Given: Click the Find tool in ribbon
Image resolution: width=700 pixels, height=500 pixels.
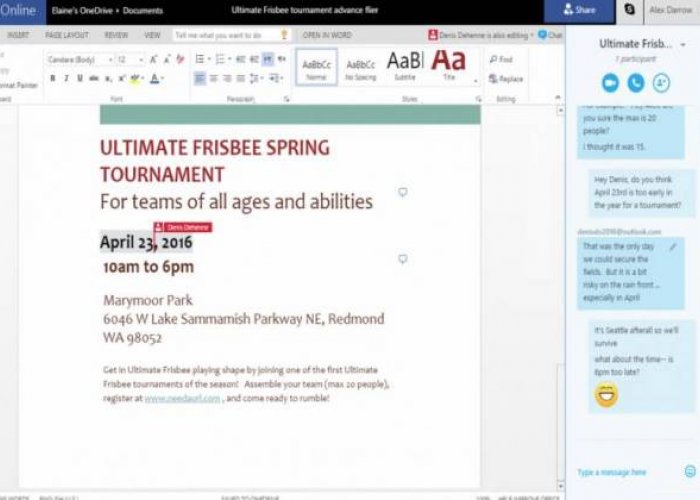Looking at the screenshot, I should (501, 60).
